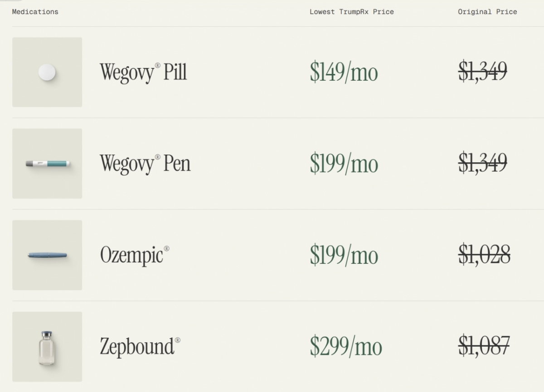Viewport: 544px width, 392px height.
Task: Click the $149/mo Wegovy Pill price
Action: tap(344, 73)
